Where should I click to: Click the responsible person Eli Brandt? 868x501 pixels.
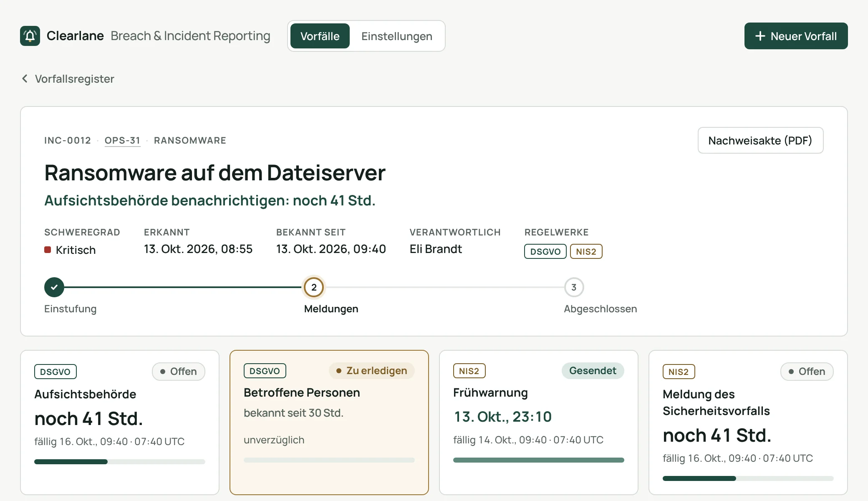(436, 249)
